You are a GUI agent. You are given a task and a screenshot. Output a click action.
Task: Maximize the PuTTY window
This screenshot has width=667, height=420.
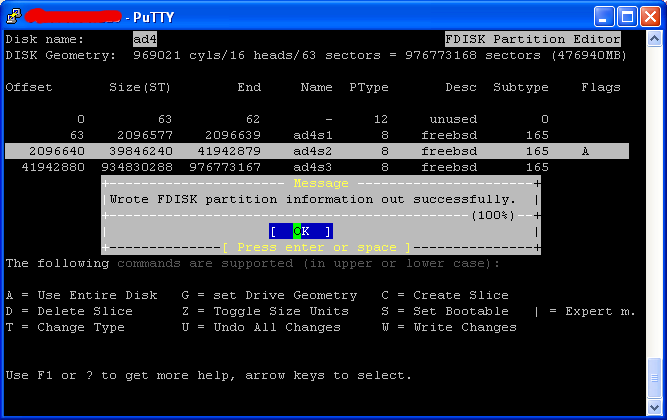(x=627, y=17)
